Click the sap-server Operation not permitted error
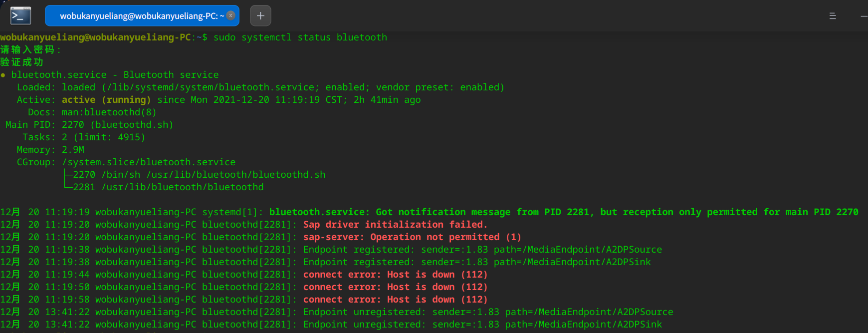The height and width of the screenshot is (333, 868). (412, 237)
